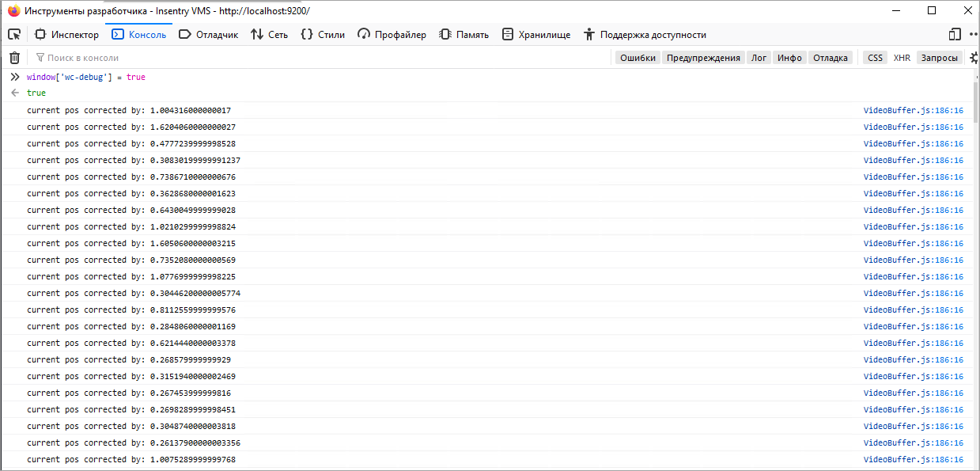Open the Memory (Память) panel
Screen dimensions: 980x471
click(x=464, y=34)
